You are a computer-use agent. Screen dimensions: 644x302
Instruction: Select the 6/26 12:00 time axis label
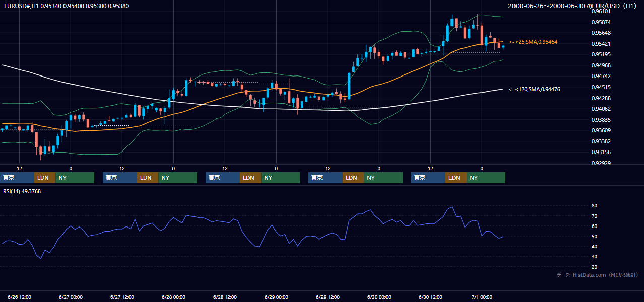[19, 297]
